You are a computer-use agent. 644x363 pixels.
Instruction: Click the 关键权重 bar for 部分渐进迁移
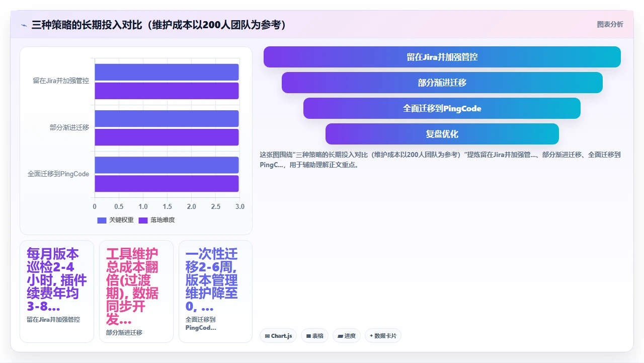point(167,118)
